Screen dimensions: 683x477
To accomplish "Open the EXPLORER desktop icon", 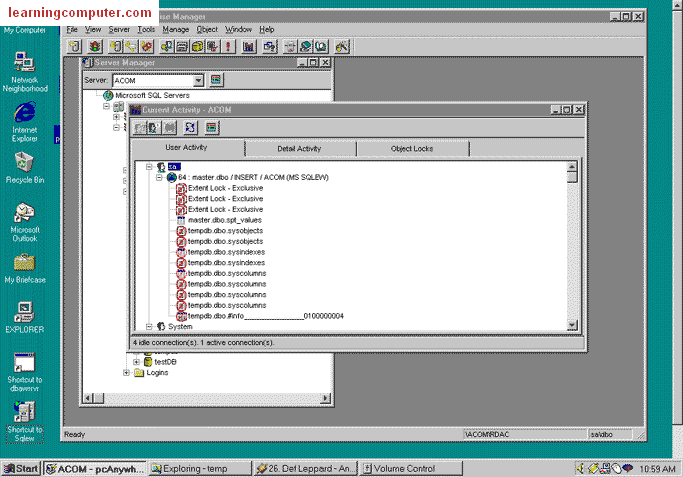I will point(25,317).
